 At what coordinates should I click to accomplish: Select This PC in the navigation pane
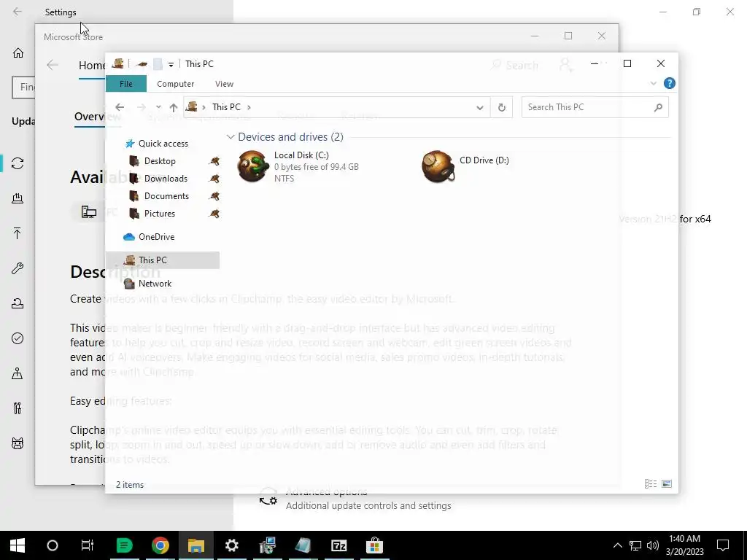pos(163,260)
